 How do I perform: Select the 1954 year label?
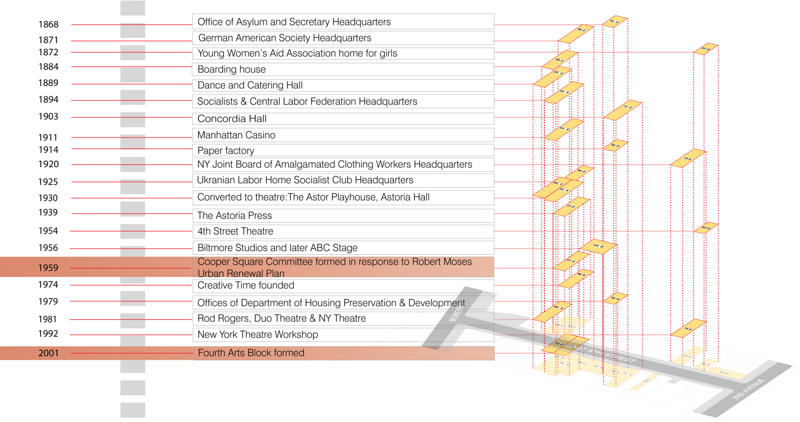pyautogui.click(x=48, y=231)
